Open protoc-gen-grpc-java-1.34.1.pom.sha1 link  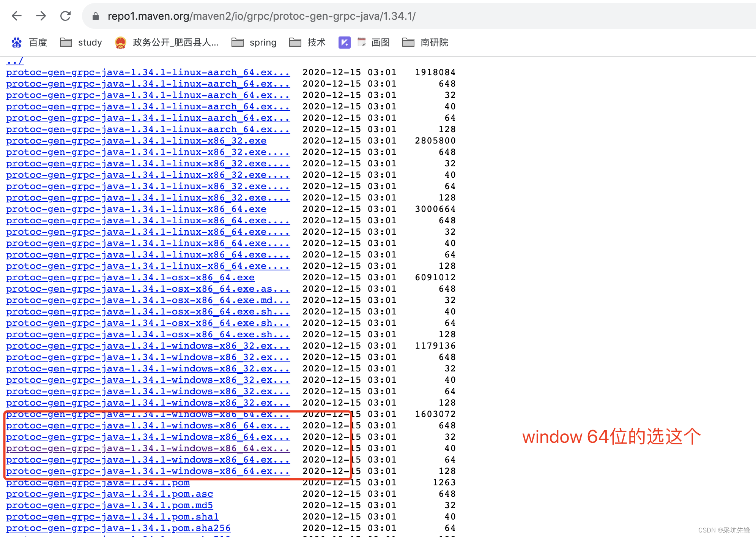tap(113, 516)
